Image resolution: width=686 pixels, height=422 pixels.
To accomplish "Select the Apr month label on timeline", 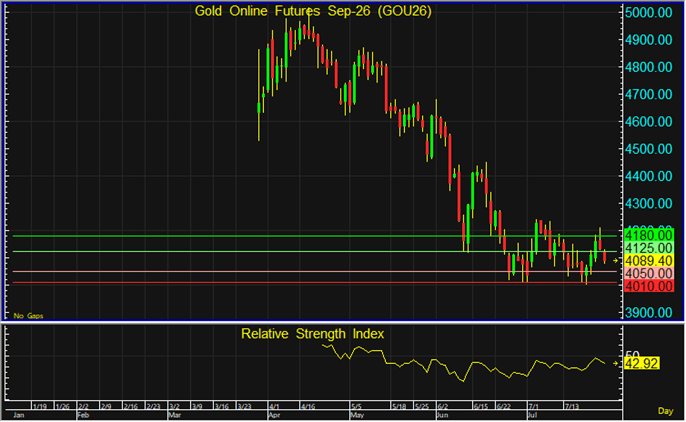I will tap(274, 415).
